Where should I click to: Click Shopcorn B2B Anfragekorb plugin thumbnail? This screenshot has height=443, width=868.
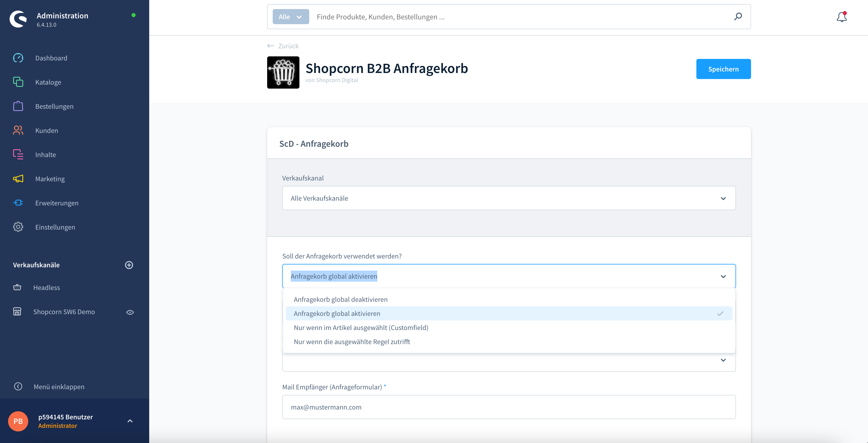point(283,72)
